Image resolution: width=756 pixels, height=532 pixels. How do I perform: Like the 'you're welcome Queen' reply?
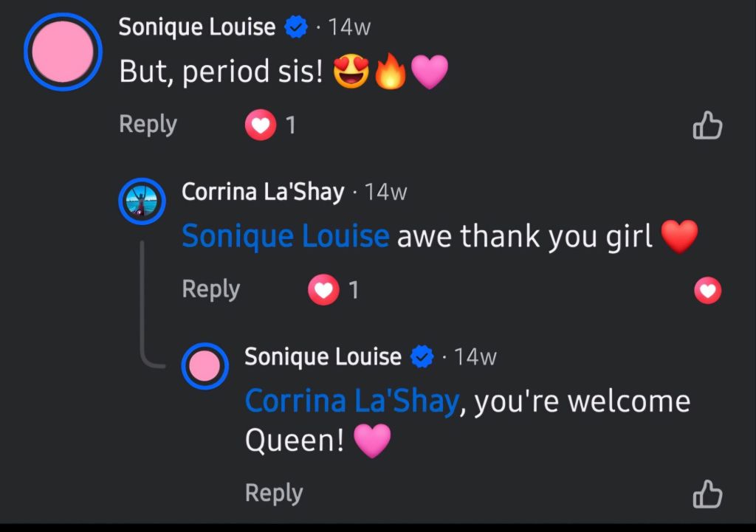point(707,494)
